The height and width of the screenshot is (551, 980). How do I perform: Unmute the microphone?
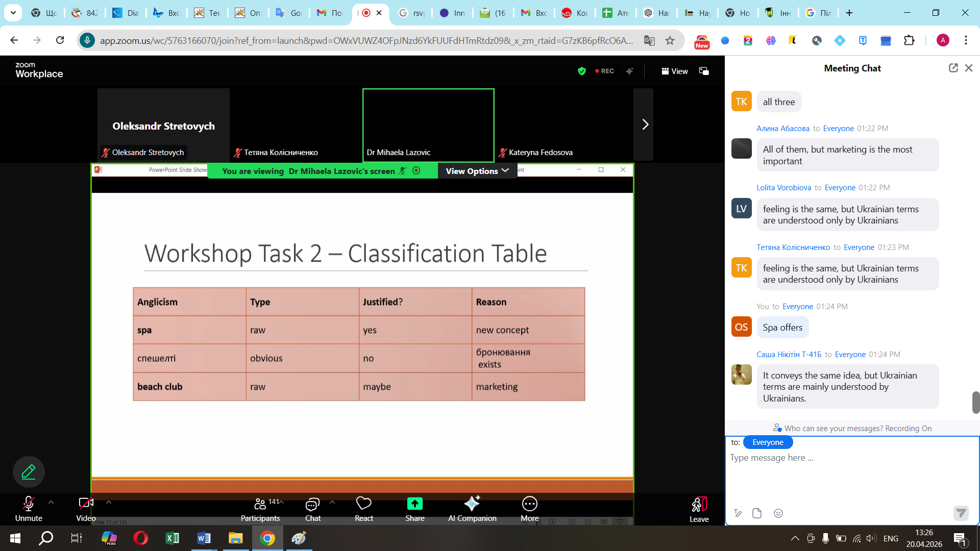pos(29,504)
